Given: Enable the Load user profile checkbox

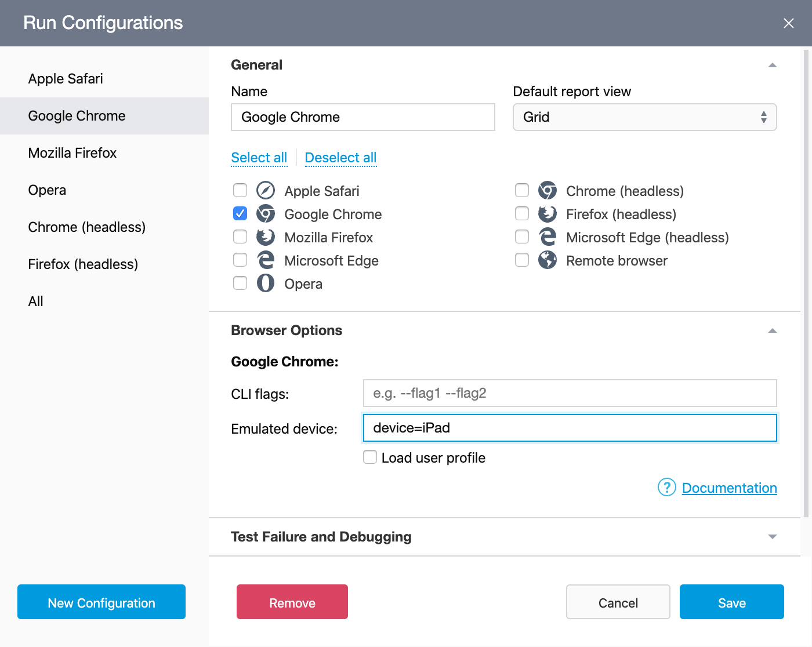Looking at the screenshot, I should pos(369,457).
